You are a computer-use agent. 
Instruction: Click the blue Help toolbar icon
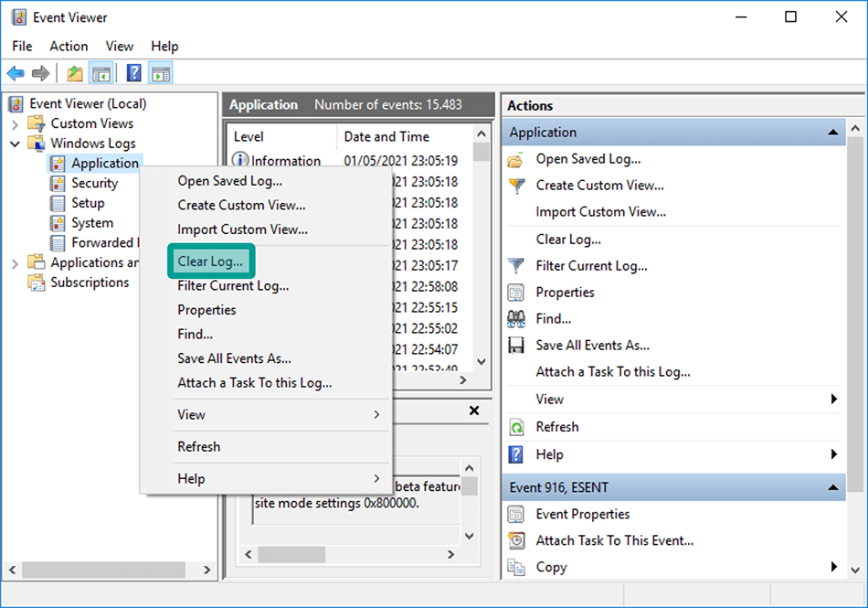[x=134, y=73]
